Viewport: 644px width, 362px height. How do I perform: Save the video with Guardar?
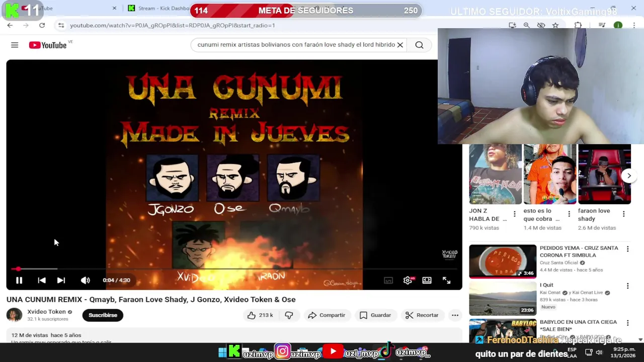(x=375, y=315)
